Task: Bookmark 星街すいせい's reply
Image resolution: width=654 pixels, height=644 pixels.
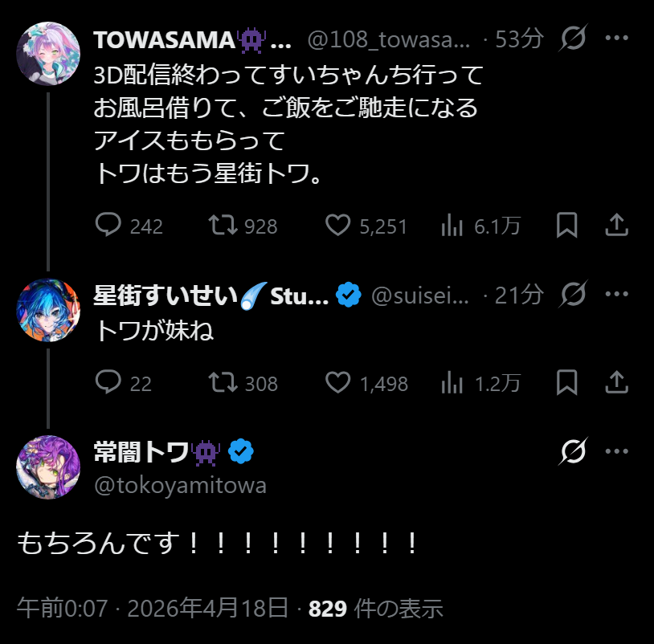Action: [567, 382]
